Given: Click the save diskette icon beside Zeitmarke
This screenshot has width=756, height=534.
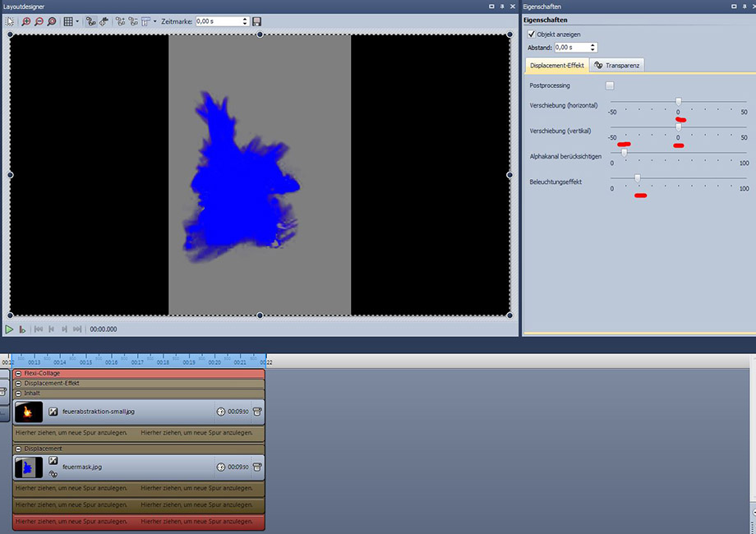Looking at the screenshot, I should 257,21.
